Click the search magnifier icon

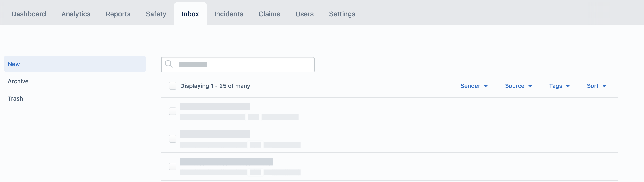169,64
